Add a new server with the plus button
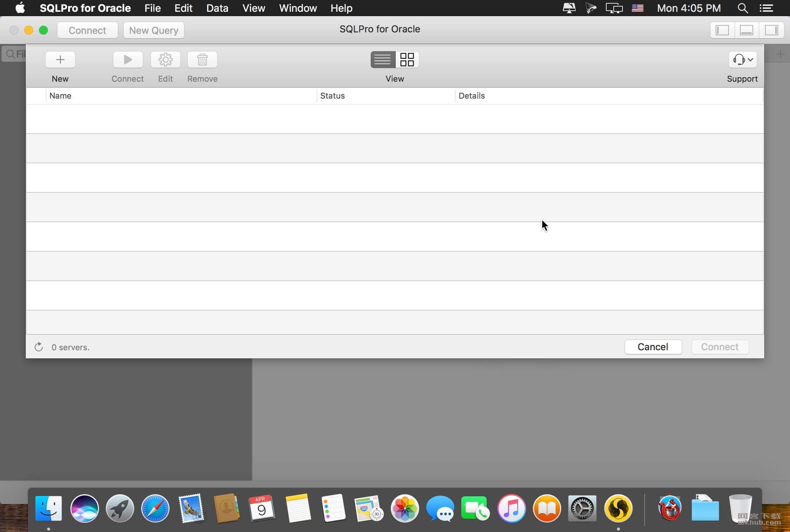Image resolution: width=790 pixels, height=532 pixels. tap(60, 60)
